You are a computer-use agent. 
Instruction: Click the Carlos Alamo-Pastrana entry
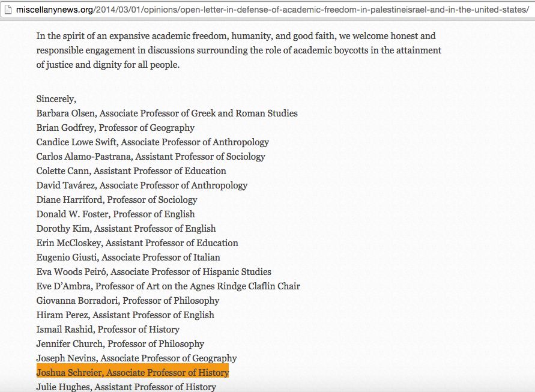151,157
